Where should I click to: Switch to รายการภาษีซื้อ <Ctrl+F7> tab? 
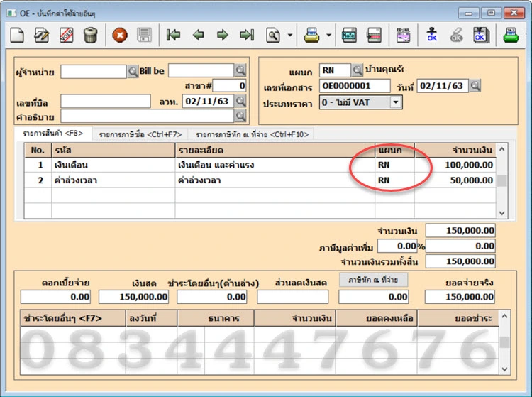(140, 134)
